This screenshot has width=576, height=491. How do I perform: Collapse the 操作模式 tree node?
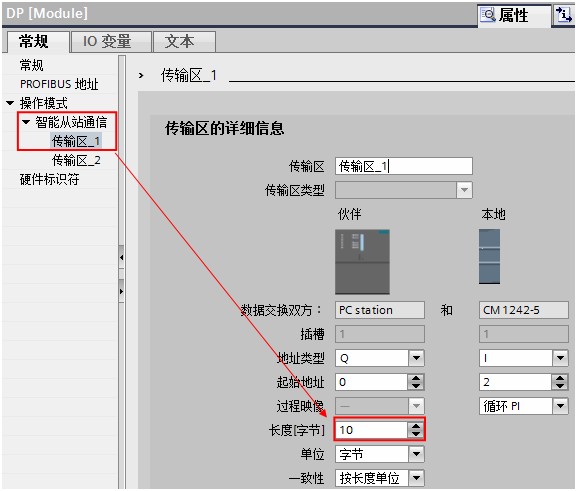click(x=10, y=103)
